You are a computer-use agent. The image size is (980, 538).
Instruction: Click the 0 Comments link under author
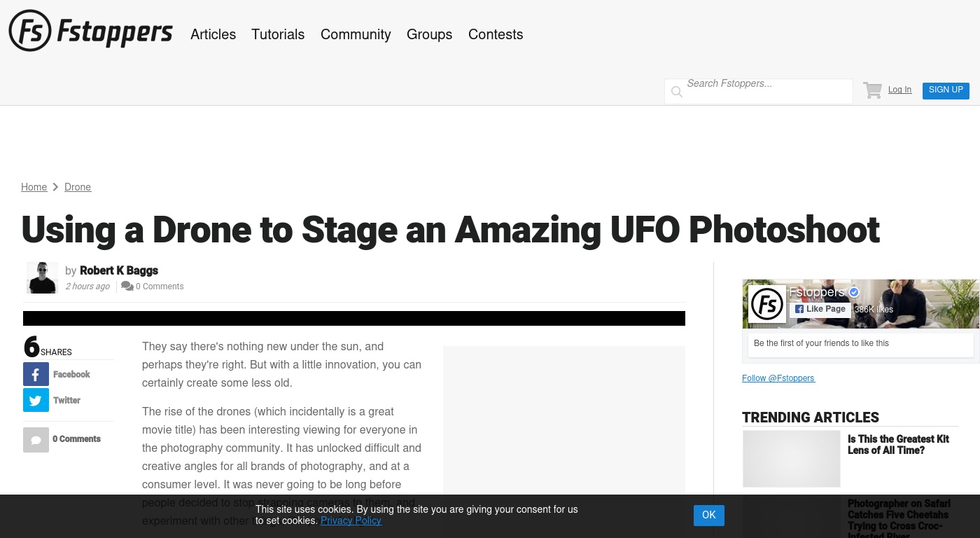coord(160,287)
